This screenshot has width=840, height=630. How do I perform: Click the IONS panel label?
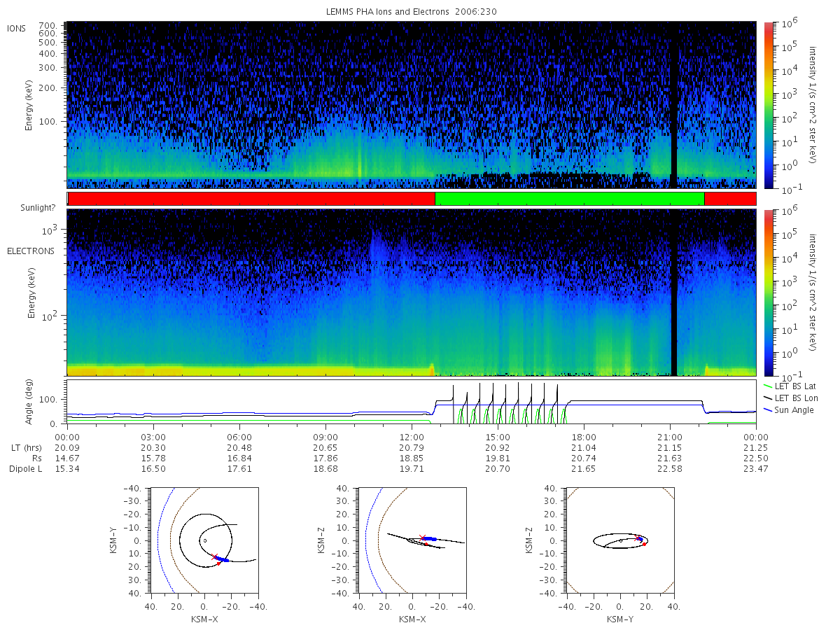coord(16,29)
